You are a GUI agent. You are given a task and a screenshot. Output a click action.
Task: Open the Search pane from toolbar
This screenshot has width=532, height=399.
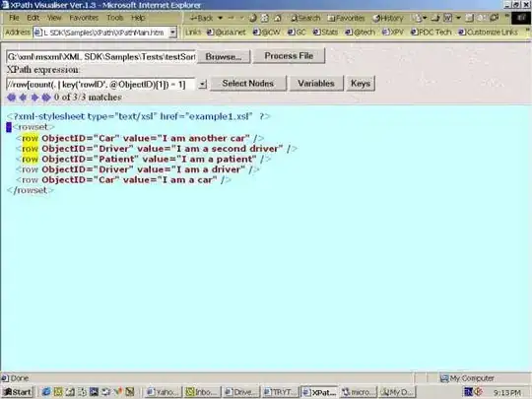click(x=305, y=18)
